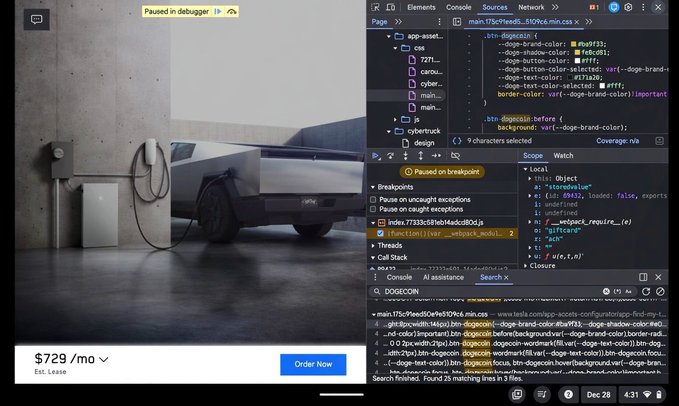Viewport: 679px width, 406px height.
Task: Click the resume icon on the page overlay
Action: click(218, 11)
